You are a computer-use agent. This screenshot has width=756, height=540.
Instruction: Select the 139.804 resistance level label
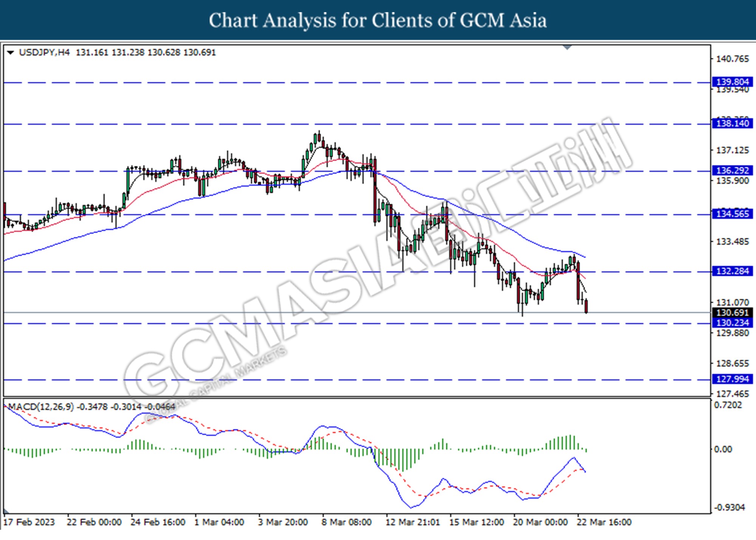click(x=732, y=82)
